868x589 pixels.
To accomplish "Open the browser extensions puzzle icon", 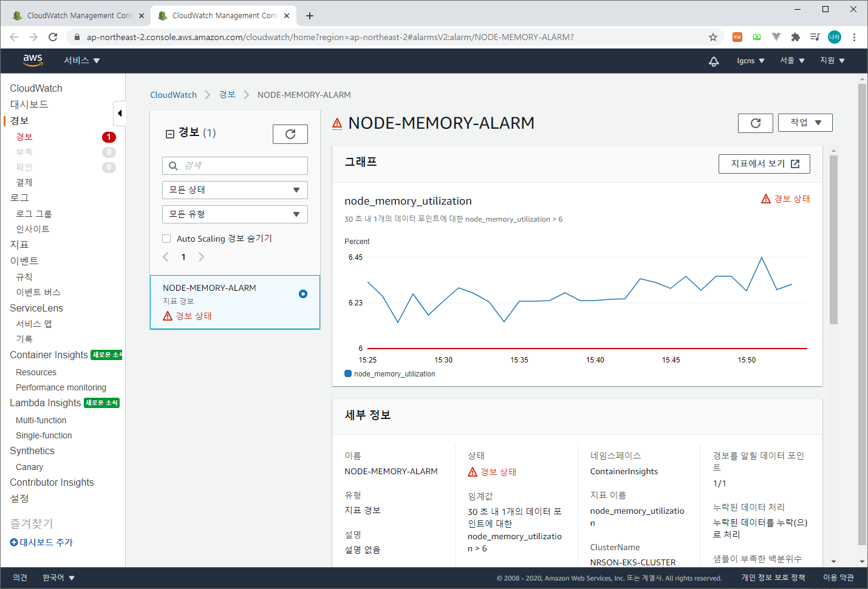I will pos(796,37).
